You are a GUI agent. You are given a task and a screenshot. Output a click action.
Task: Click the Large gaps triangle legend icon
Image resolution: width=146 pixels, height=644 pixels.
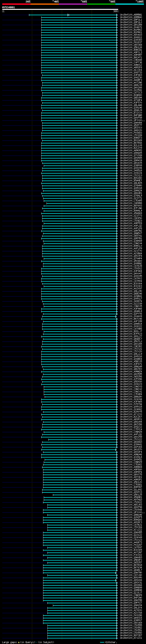[19, 642]
